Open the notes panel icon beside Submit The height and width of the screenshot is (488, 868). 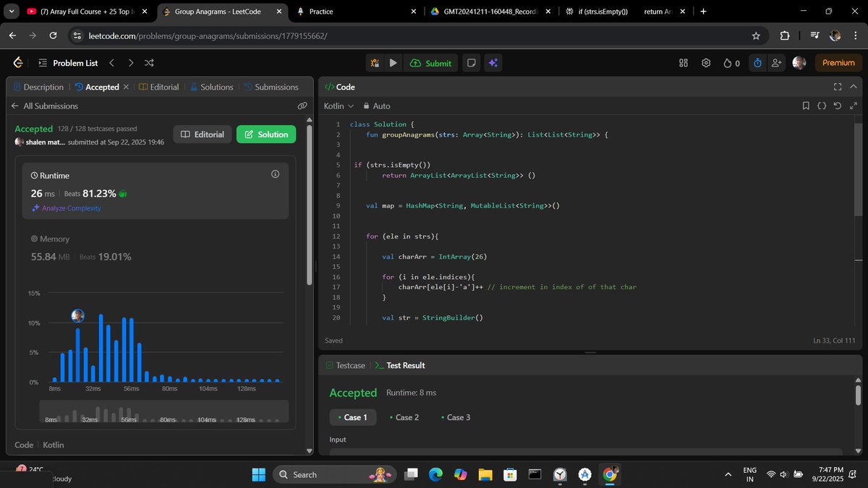[x=471, y=63]
